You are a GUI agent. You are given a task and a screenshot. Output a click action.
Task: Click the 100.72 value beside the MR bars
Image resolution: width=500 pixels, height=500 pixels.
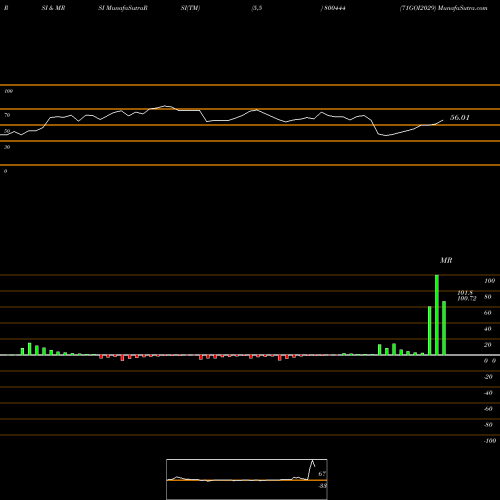[x=467, y=298]
